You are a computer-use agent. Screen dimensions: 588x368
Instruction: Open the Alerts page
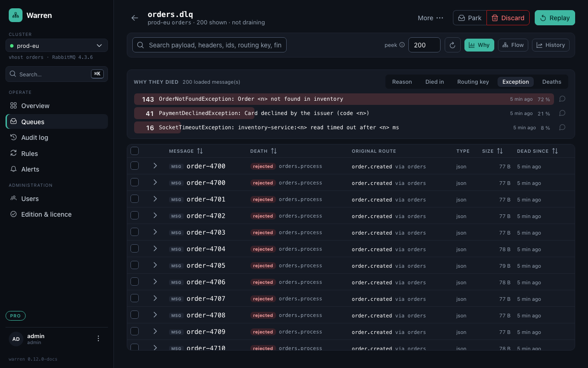pyautogui.click(x=57, y=169)
